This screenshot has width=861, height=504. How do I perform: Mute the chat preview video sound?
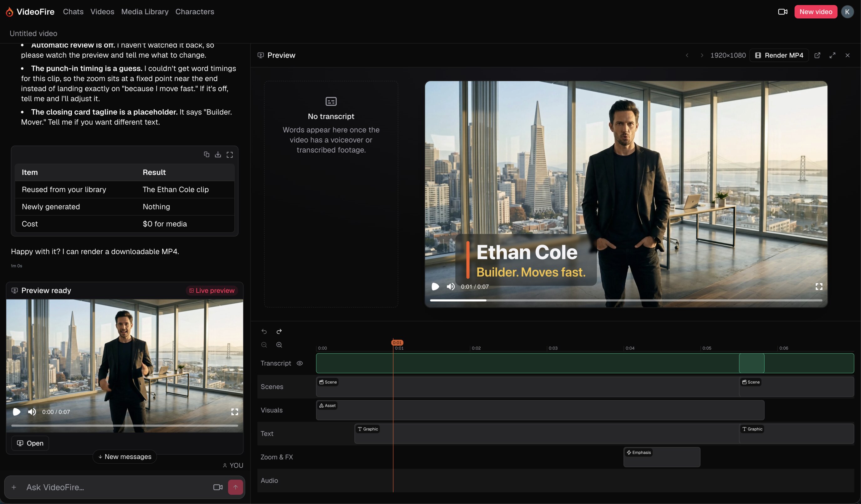click(32, 412)
